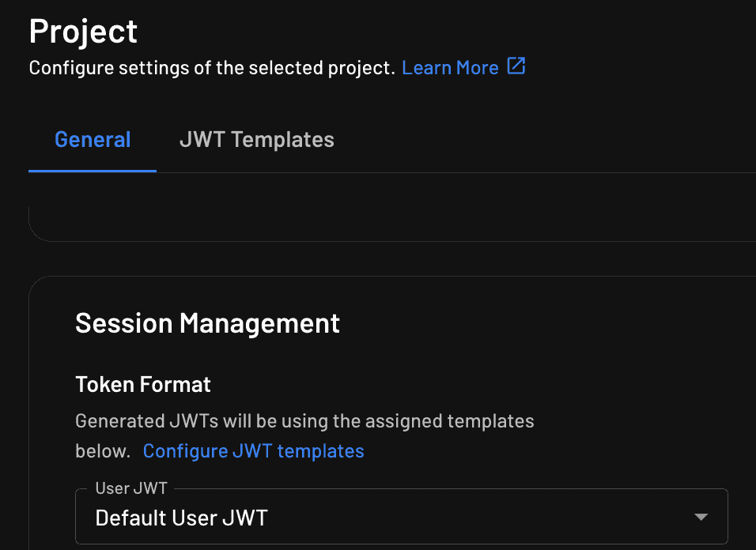Click the JWT templates description text

click(304, 421)
